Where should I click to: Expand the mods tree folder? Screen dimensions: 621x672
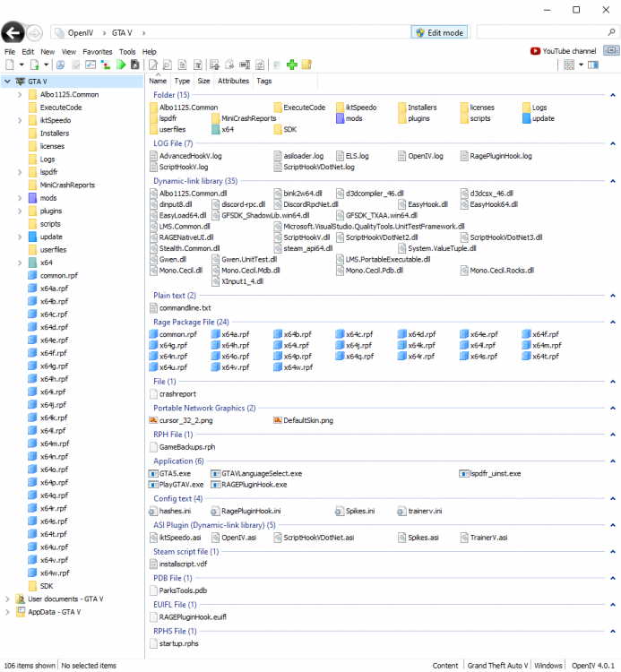point(20,198)
